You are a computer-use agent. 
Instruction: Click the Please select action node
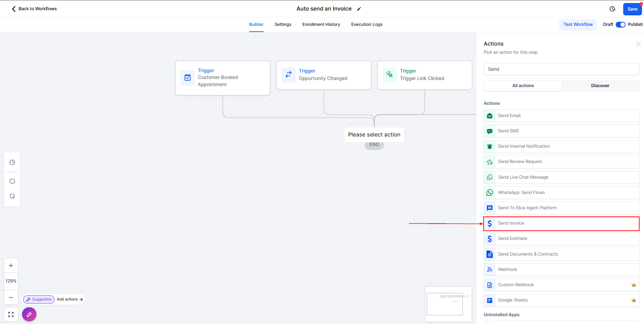[374, 135]
